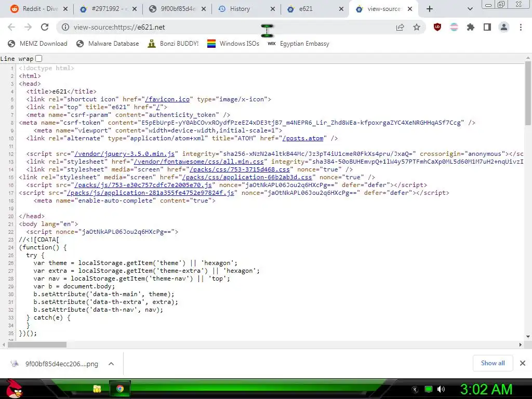The height and width of the screenshot is (399, 532).
Task: Close the e621 tab
Action: tap(341, 9)
